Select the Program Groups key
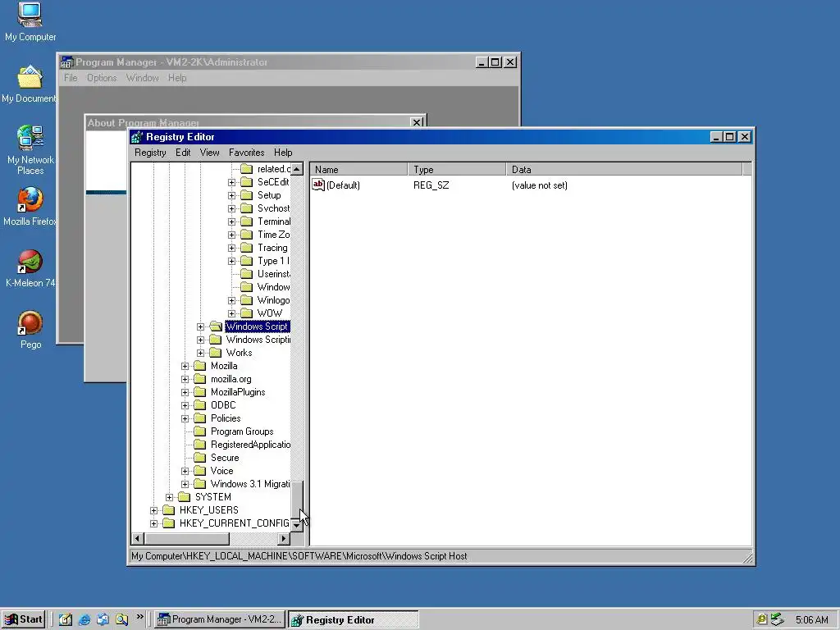This screenshot has width=840, height=630. pyautogui.click(x=242, y=431)
